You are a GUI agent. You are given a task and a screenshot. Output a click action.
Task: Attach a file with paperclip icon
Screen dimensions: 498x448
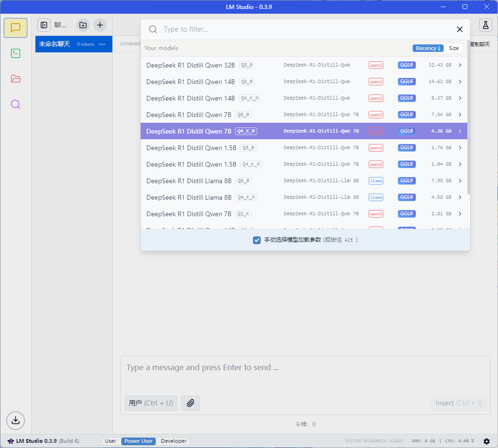point(191,403)
